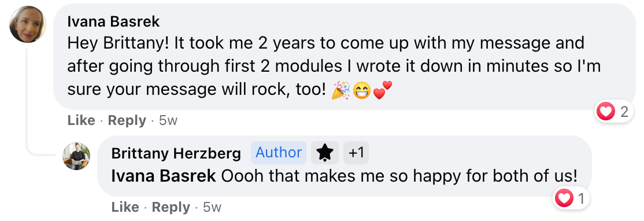
Task: Reply to Brittany Herzberg's reply
Action: (171, 208)
